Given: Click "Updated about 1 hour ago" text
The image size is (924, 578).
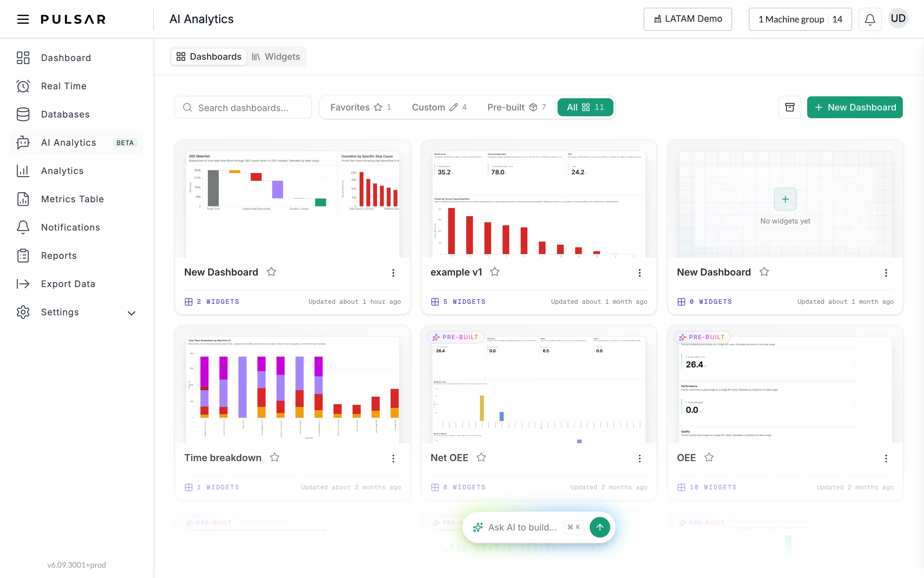Looking at the screenshot, I should point(355,302).
